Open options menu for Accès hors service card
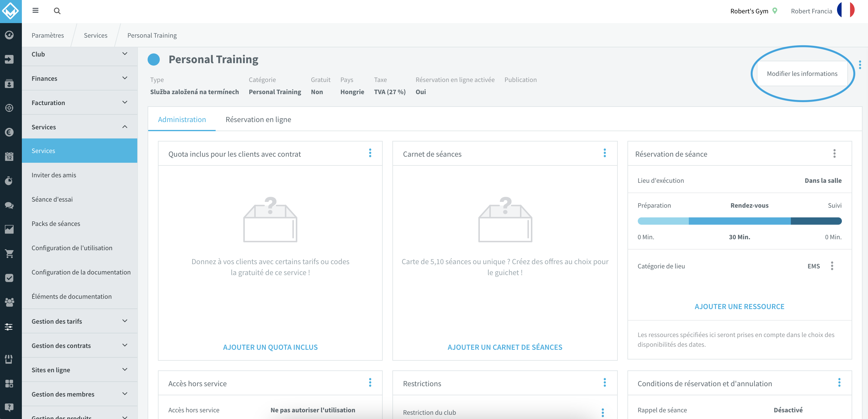This screenshot has height=419, width=868. 370,383
